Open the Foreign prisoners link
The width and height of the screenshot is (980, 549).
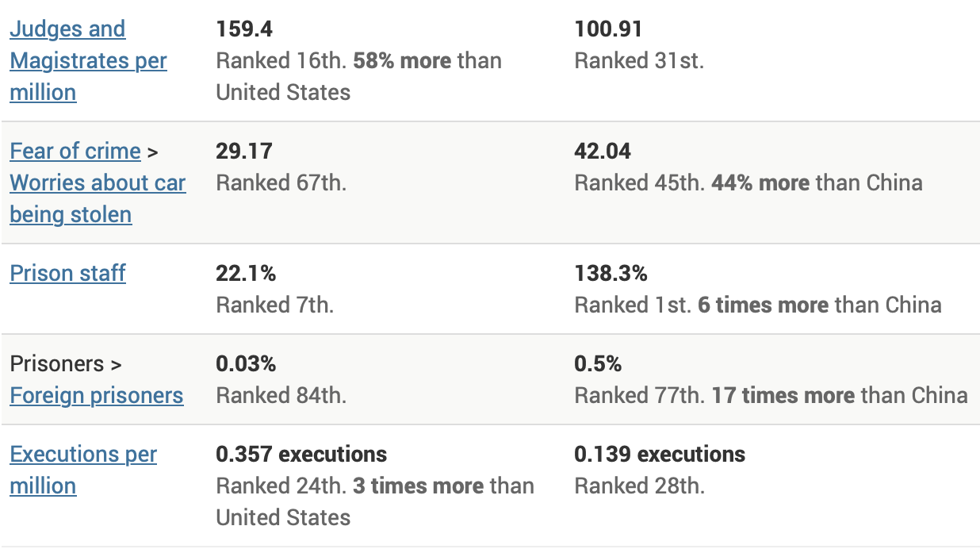97,395
